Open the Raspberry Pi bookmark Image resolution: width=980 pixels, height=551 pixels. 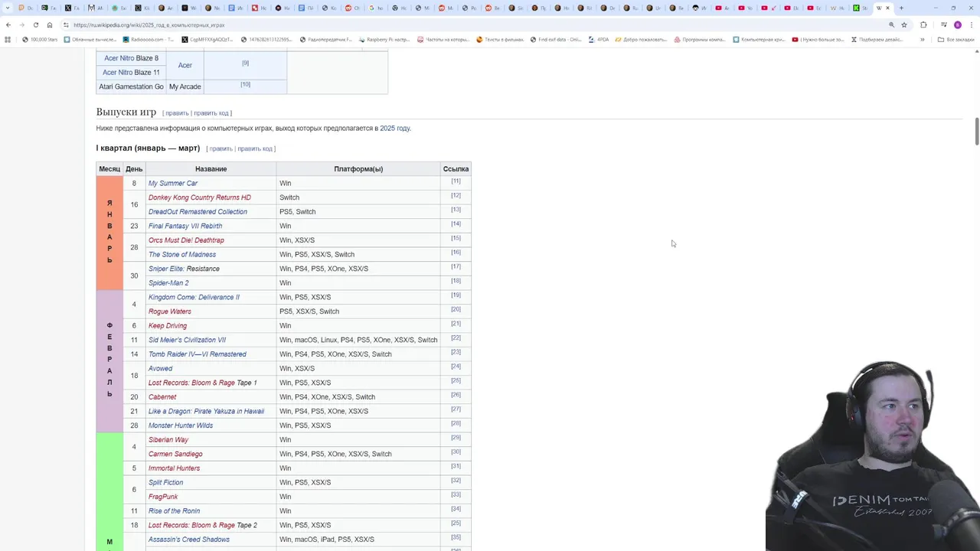(x=384, y=39)
